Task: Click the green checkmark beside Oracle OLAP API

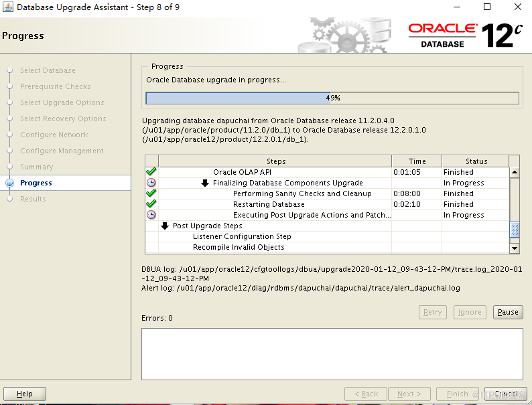Action: 151,172
